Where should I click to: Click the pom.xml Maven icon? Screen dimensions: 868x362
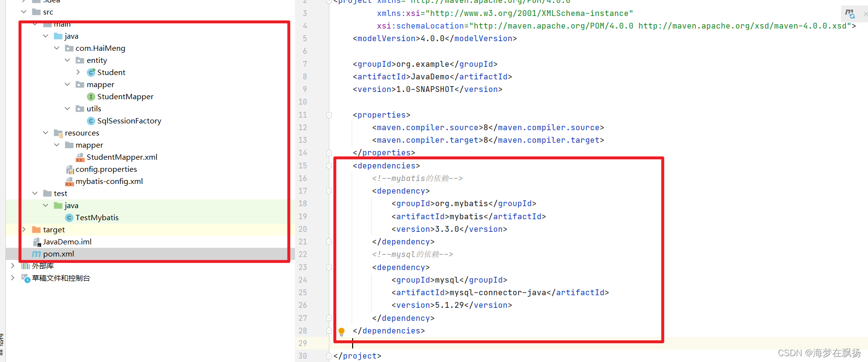click(36, 254)
